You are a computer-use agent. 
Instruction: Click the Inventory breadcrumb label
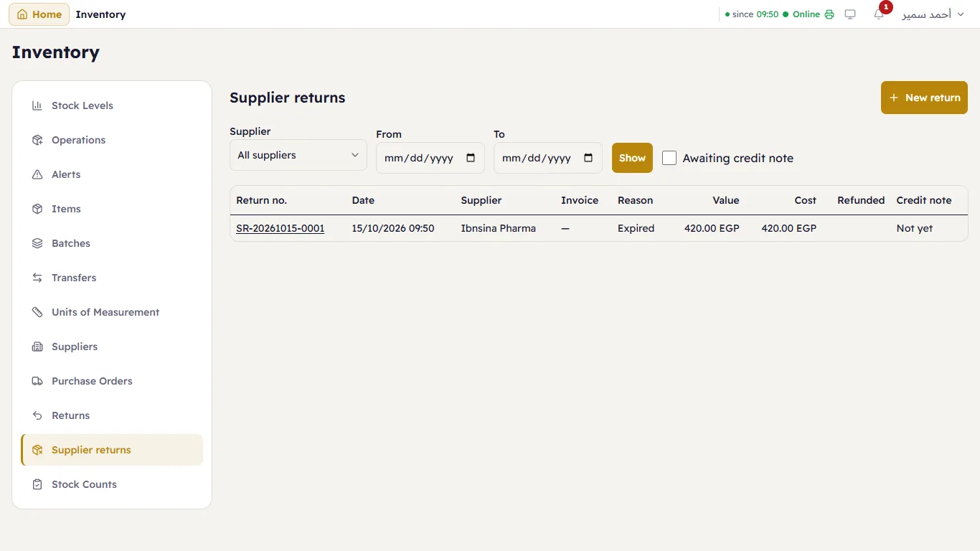pos(100,14)
